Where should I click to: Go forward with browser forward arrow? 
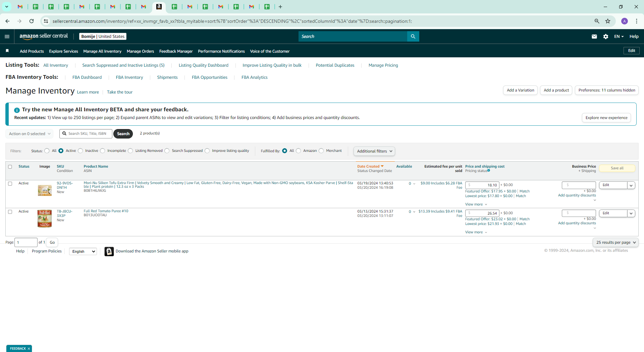point(19,21)
